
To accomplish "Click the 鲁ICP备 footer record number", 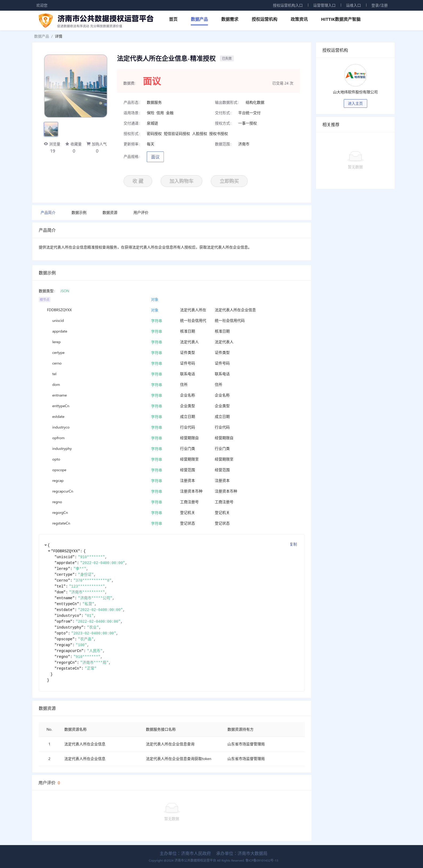I will click(262, 860).
